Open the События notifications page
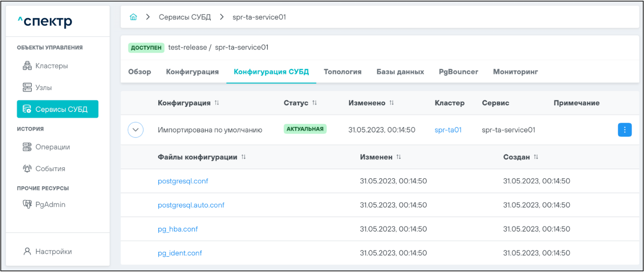Screen dimensions: 644x272 (x=44, y=168)
